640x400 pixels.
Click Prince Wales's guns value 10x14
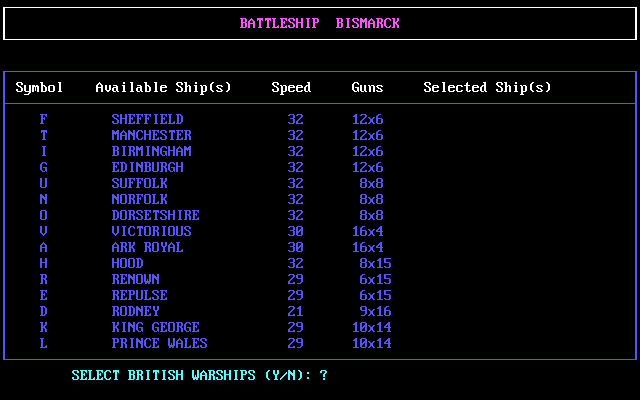(x=371, y=343)
